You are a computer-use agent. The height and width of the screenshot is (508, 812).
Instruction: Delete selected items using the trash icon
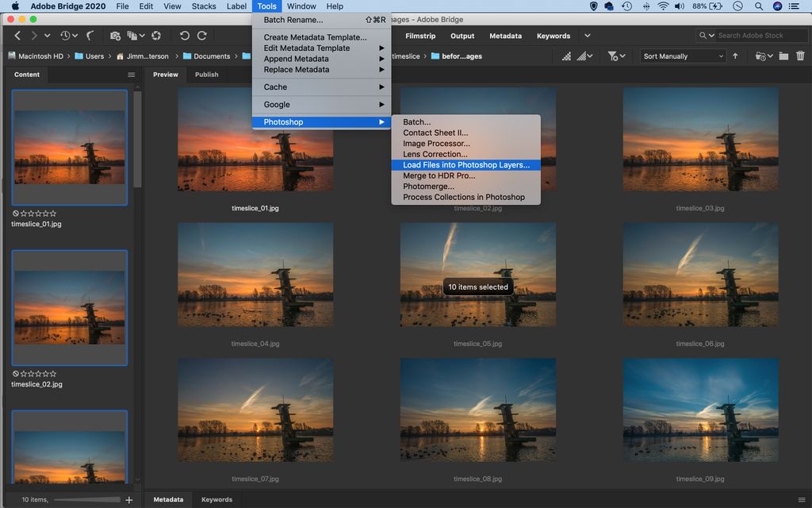[801, 56]
